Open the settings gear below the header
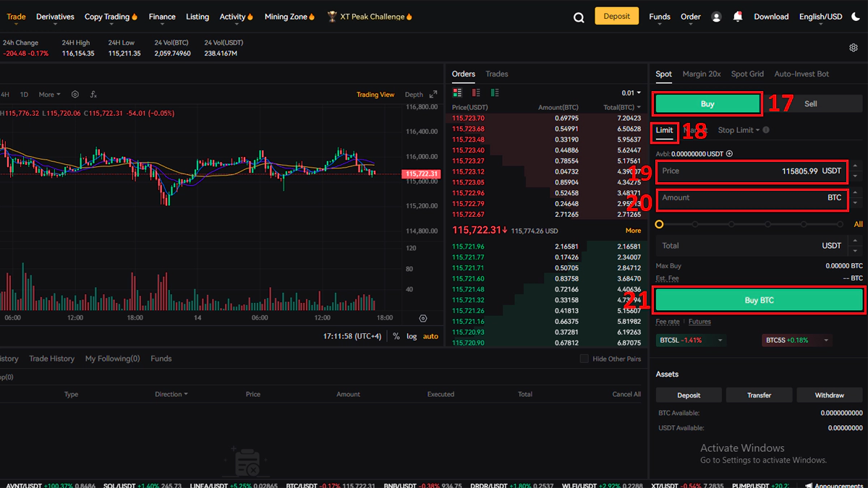 pyautogui.click(x=854, y=48)
